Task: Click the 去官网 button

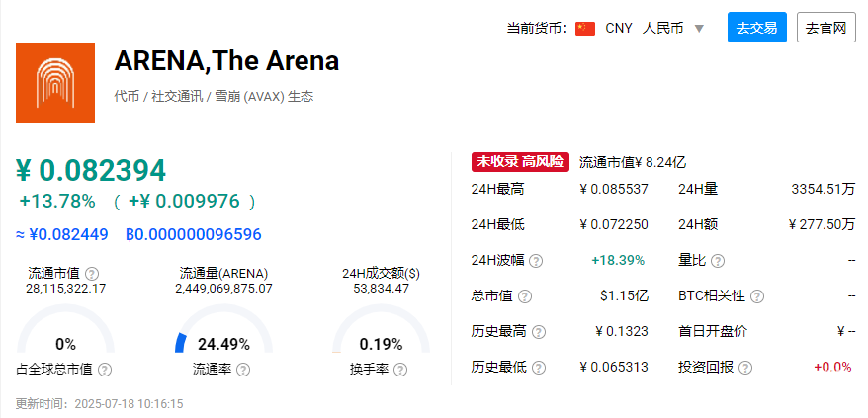Action: click(x=825, y=27)
